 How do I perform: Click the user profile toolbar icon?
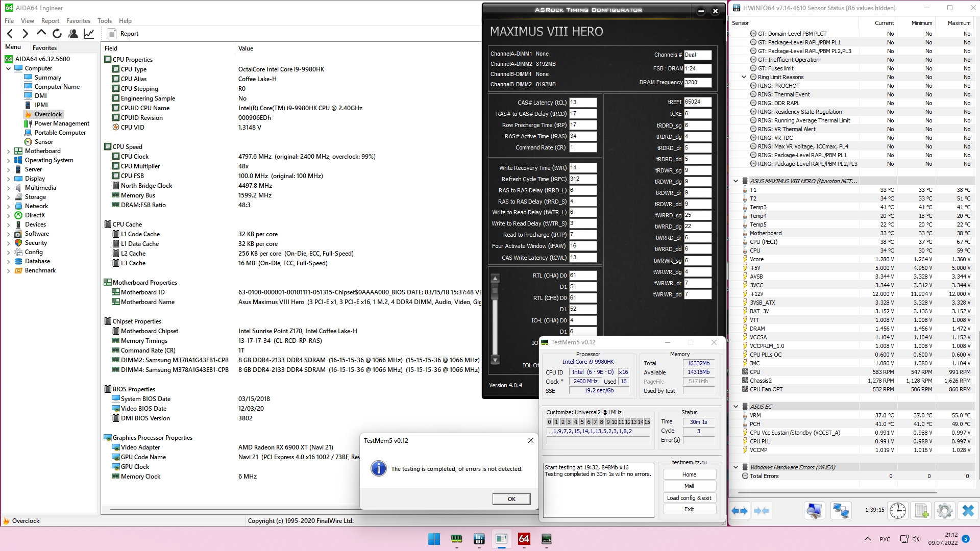(73, 34)
